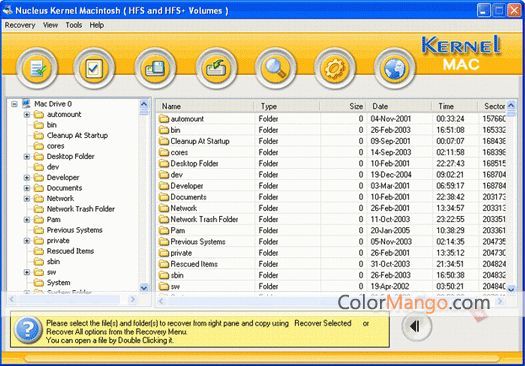The image size is (525, 366).
Task: Sort list by Date column header
Action: point(399,106)
